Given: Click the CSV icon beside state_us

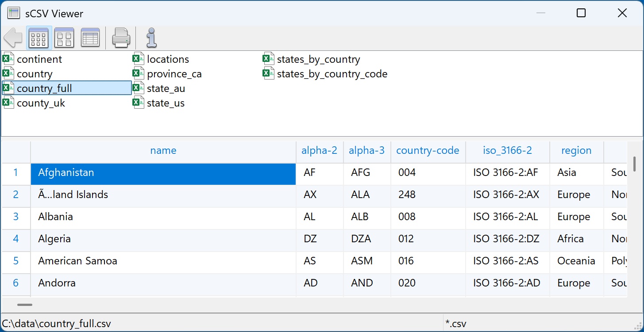Looking at the screenshot, I should tap(138, 103).
